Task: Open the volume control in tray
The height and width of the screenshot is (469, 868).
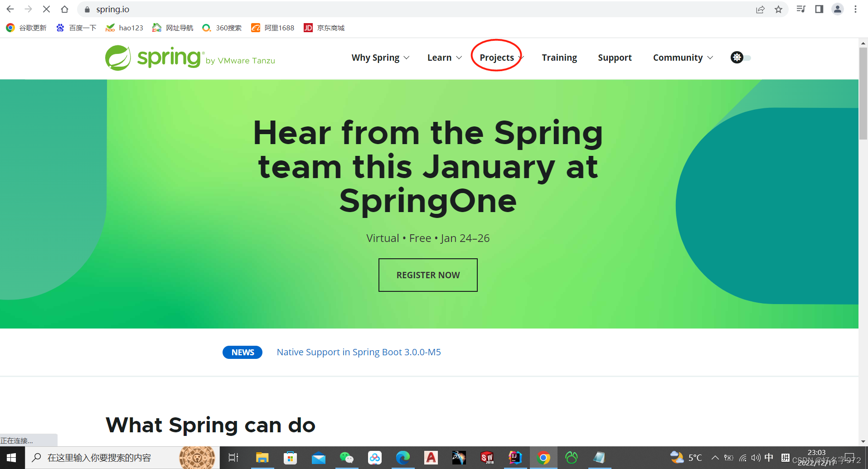Action: click(x=756, y=458)
